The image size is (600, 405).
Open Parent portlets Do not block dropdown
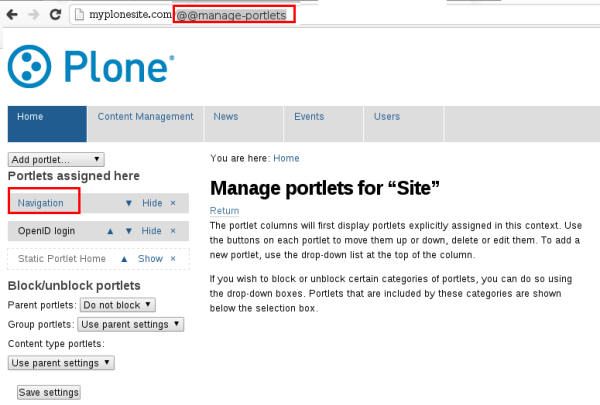(117, 305)
